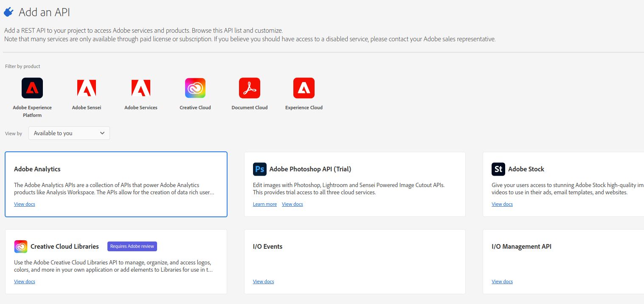Filter by the Document Cloud icon
The image size is (644, 304).
[249, 88]
